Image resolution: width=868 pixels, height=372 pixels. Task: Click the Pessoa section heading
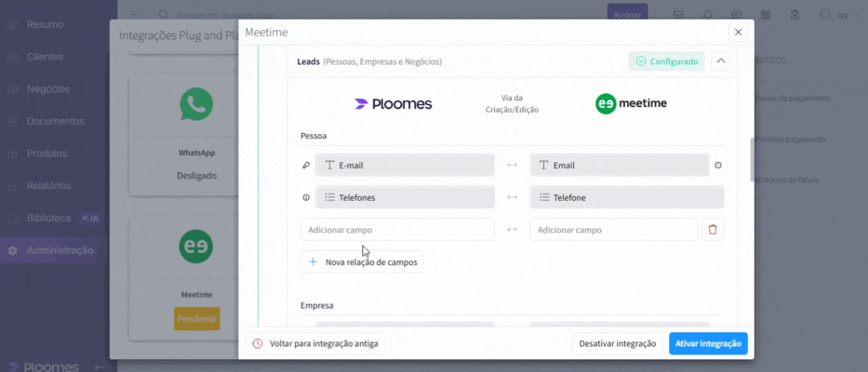[313, 136]
